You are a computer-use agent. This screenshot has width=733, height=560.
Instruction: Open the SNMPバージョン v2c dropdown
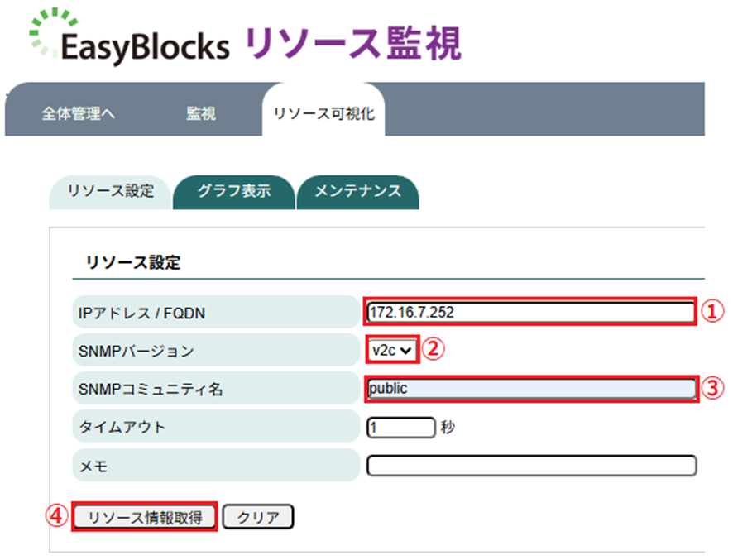391,350
